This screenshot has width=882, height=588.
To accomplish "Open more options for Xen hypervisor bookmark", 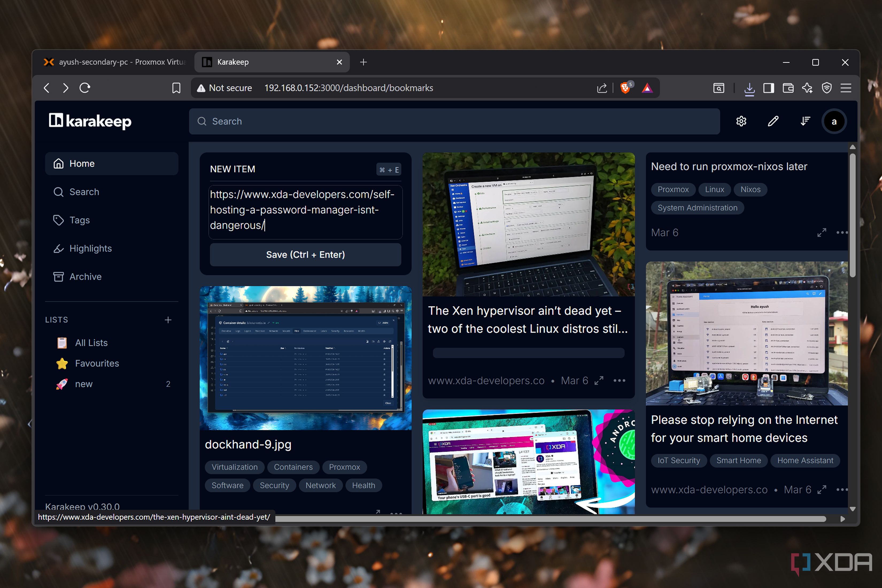I will click(619, 381).
